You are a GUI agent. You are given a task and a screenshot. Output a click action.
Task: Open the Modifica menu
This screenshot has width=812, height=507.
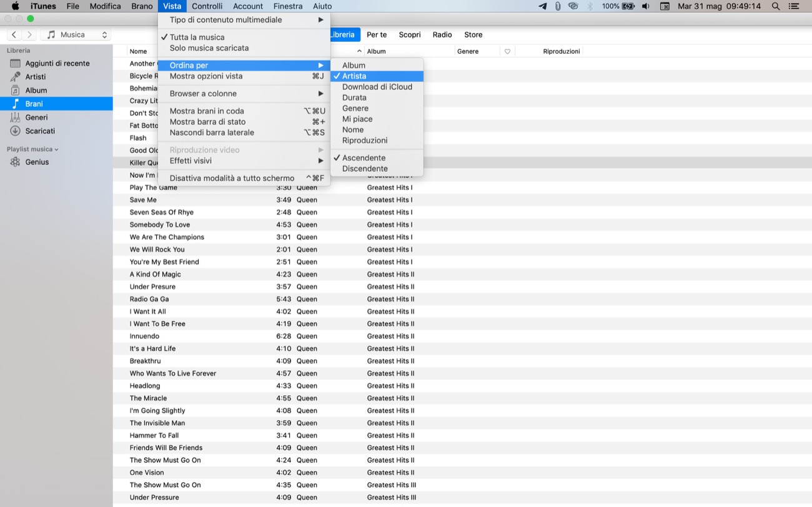(105, 6)
